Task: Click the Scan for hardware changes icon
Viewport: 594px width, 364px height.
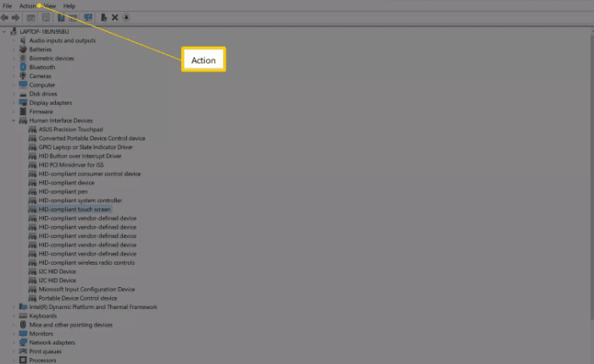Action: click(x=88, y=17)
